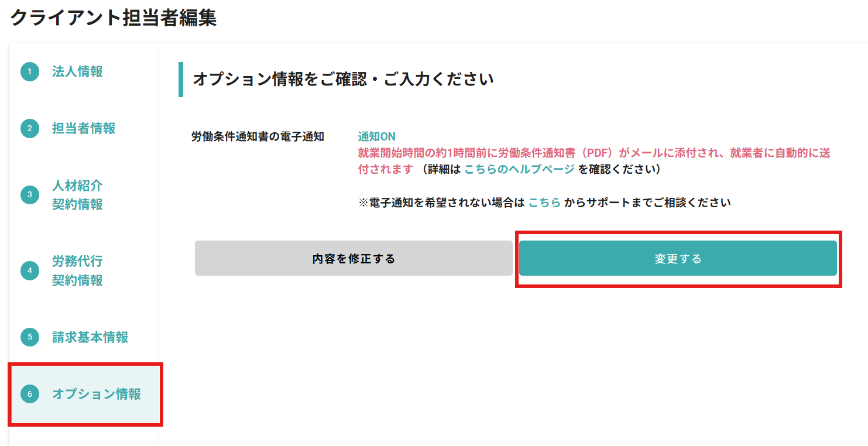Click the こちら support contact link
This screenshot has height=446, width=868.
544,203
